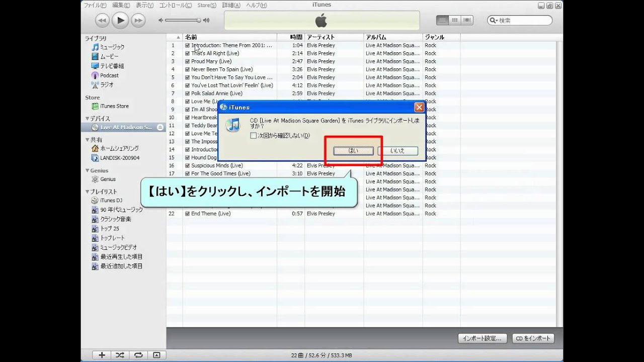
Task: Eject the Live At Madison CD
Action: [x=160, y=128]
